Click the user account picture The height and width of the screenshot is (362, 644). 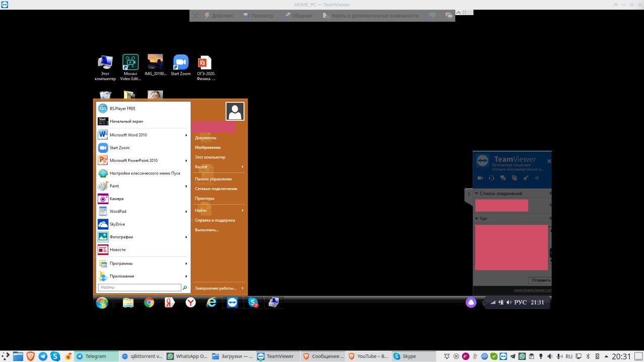tap(235, 112)
